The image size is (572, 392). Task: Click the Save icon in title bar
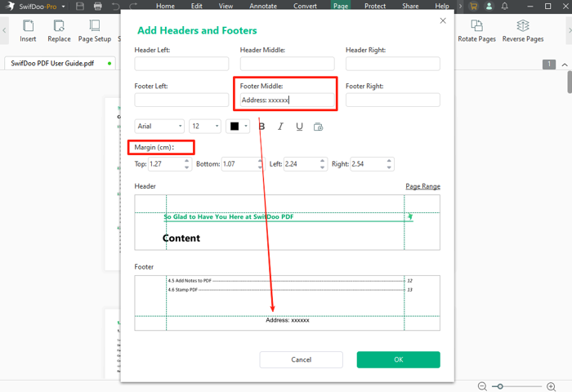coord(80,7)
